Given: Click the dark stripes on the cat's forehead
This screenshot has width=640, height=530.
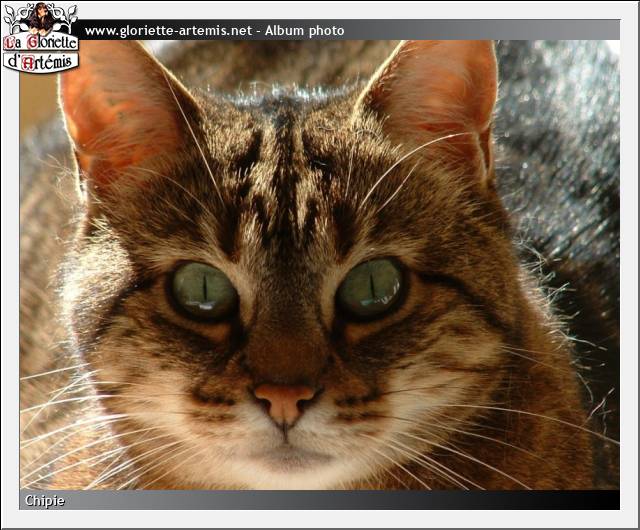Looking at the screenshot, I should coord(285,170).
